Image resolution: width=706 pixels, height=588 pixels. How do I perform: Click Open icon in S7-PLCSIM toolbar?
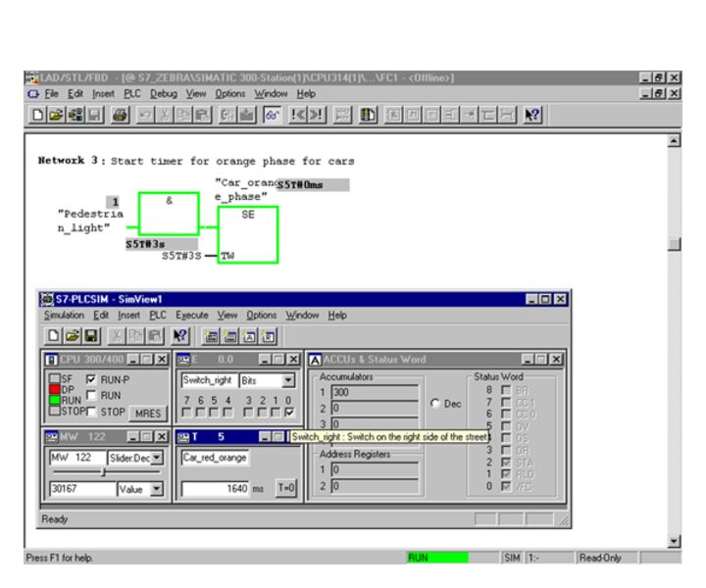[x=72, y=336]
